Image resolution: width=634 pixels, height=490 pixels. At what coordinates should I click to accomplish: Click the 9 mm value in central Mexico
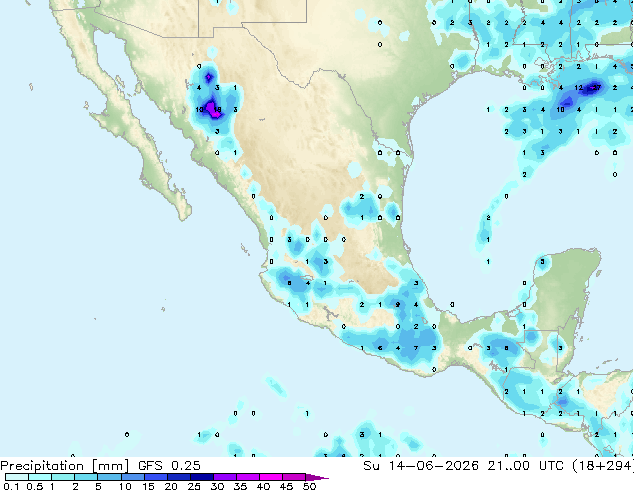pyautogui.click(x=398, y=304)
